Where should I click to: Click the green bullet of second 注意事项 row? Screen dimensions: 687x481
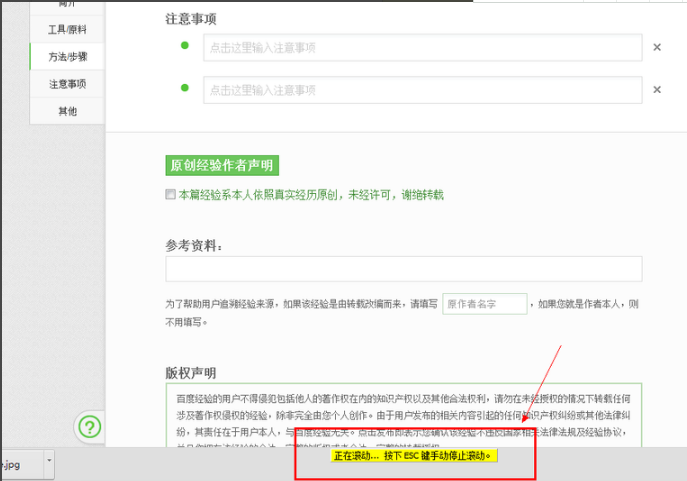click(x=184, y=89)
